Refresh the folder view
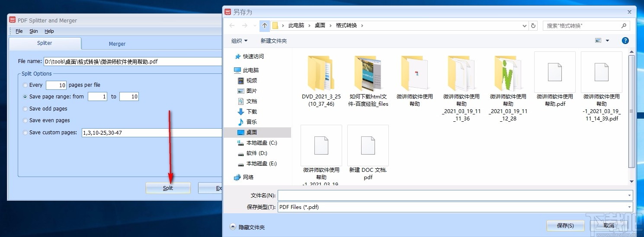This screenshot has height=237, width=644. (533, 25)
